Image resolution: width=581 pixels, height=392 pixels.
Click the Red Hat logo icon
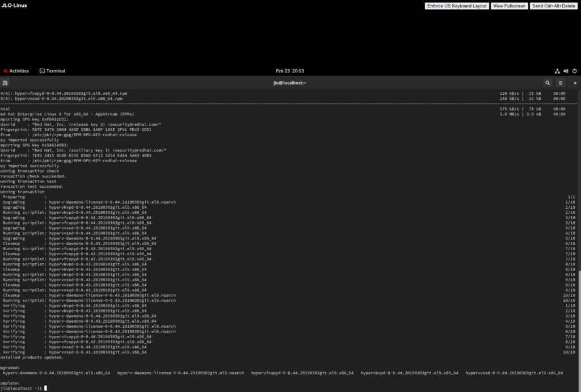coord(6,71)
